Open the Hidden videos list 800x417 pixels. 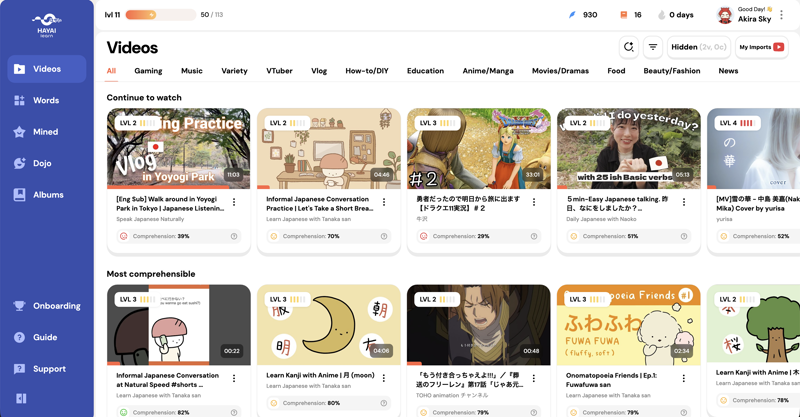click(699, 47)
